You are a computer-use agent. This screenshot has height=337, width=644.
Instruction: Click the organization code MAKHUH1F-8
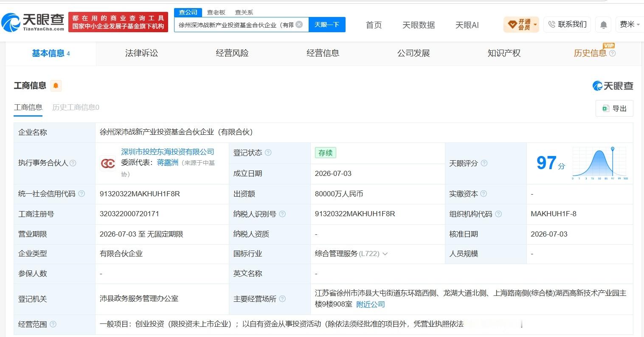point(554,214)
